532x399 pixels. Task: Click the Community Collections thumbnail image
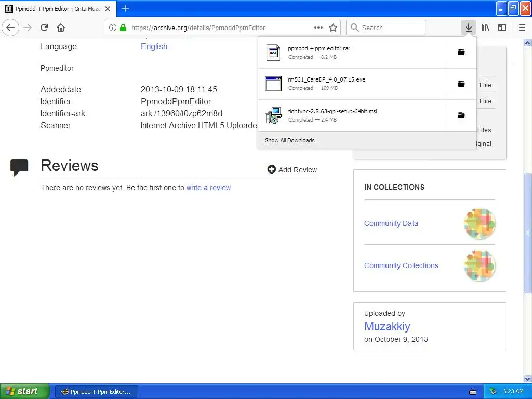(x=480, y=266)
